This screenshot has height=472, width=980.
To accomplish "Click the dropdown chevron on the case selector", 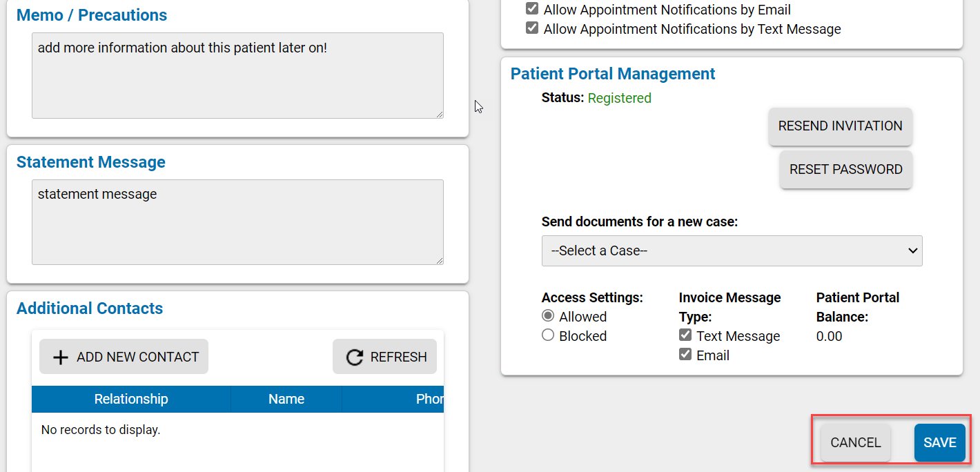I will pyautogui.click(x=912, y=250).
